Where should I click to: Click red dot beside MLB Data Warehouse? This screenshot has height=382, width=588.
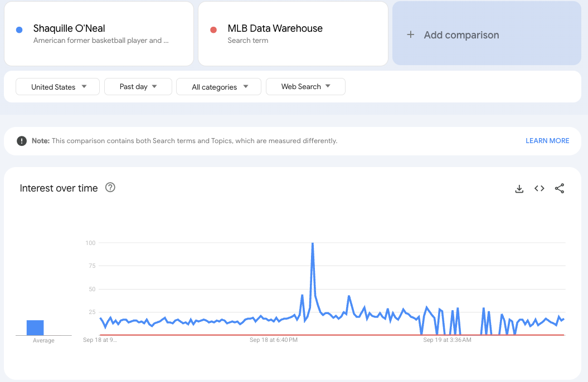pyautogui.click(x=213, y=30)
